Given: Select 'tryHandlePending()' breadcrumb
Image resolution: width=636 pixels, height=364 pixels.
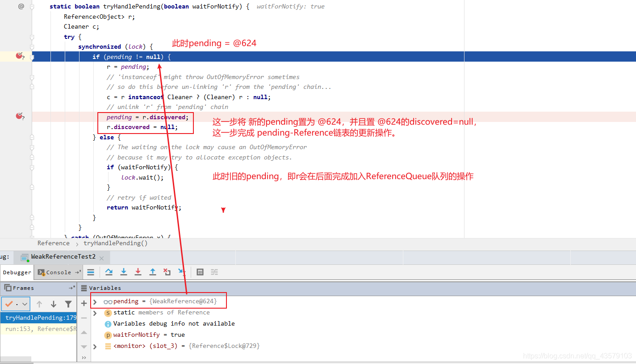Looking at the screenshot, I should (115, 243).
